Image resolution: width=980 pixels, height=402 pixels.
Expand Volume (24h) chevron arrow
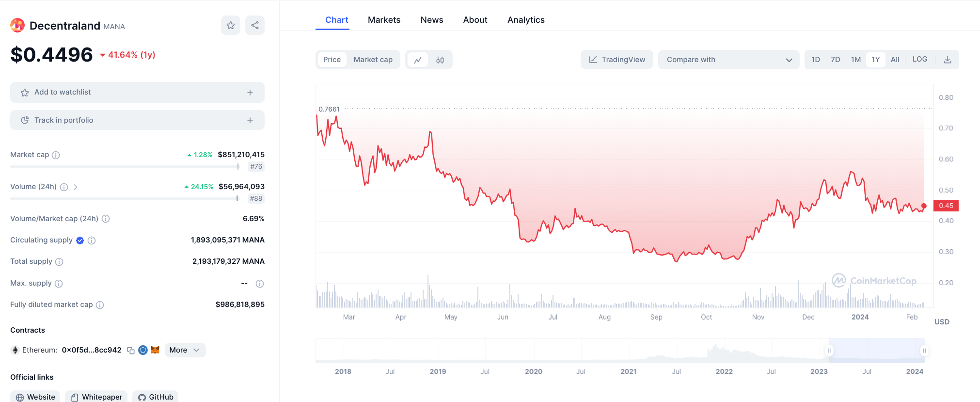(76, 187)
